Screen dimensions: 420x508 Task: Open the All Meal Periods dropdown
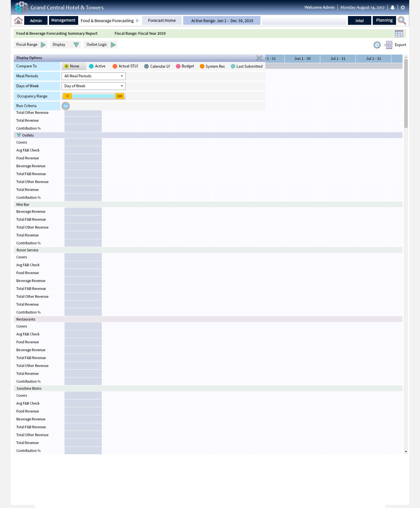point(93,76)
